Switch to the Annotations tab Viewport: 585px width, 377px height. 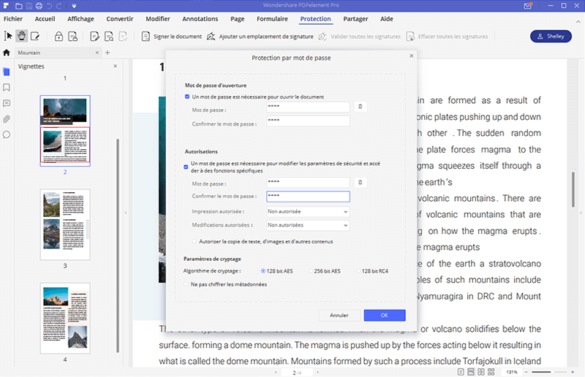click(200, 19)
